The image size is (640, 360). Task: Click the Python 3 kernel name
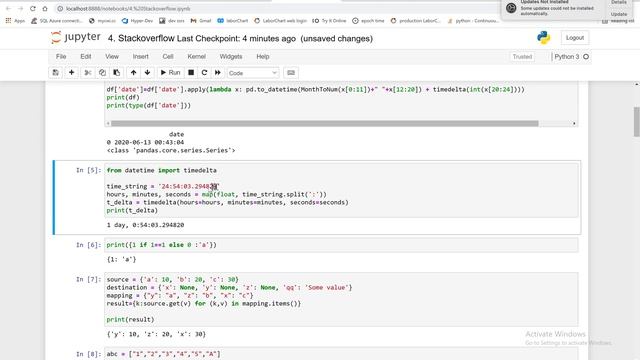(x=567, y=57)
